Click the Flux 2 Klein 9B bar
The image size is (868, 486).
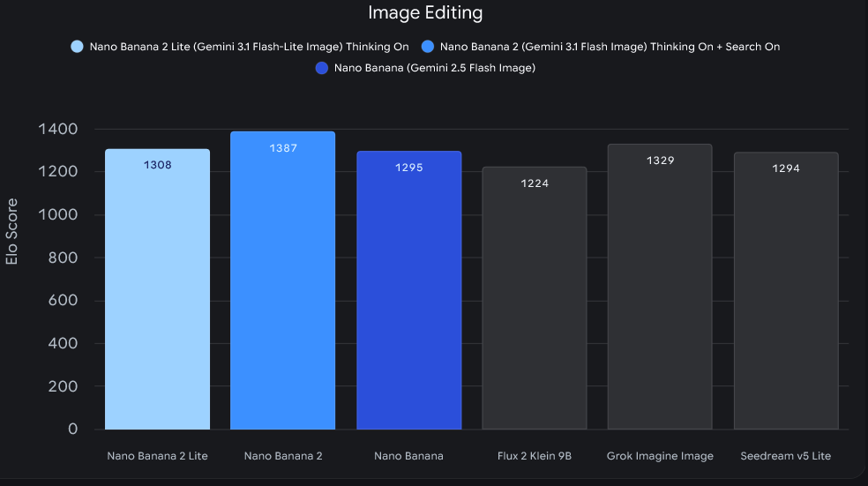click(535, 298)
